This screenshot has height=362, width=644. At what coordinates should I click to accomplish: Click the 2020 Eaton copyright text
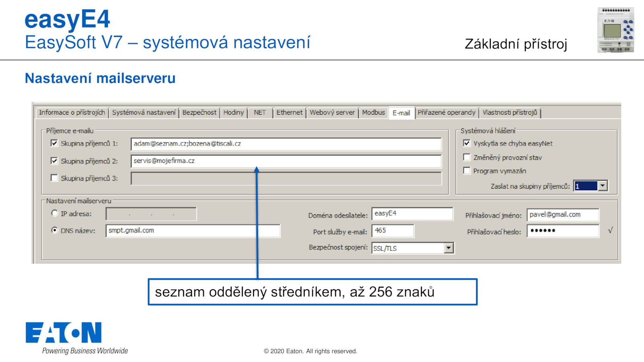click(310, 351)
